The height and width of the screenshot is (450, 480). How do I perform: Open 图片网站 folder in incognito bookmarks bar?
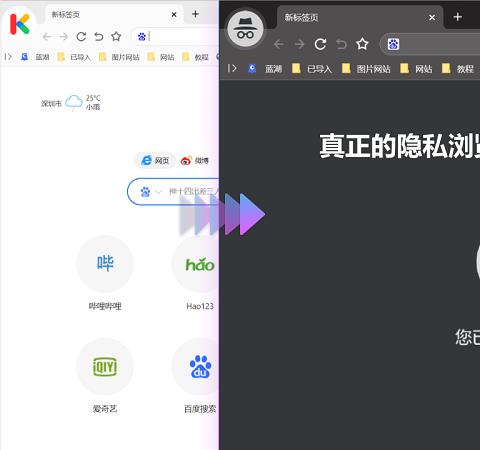tap(366, 69)
